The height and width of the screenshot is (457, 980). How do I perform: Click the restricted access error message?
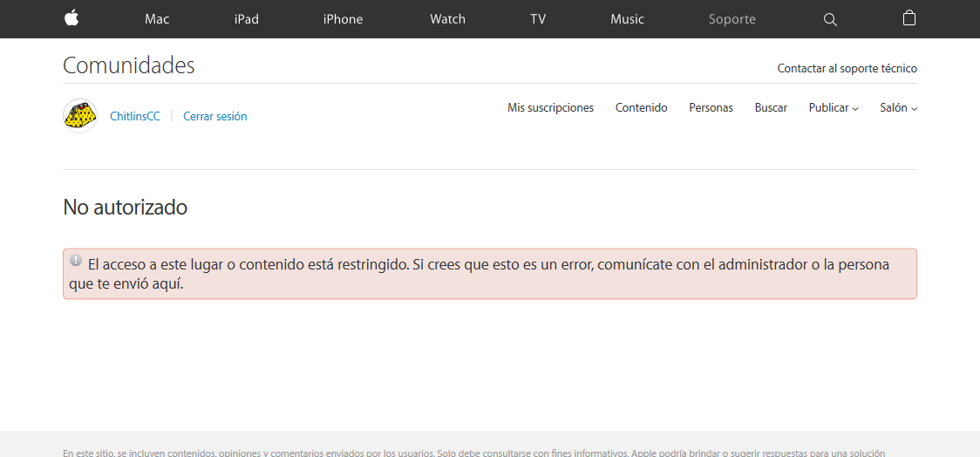(489, 274)
